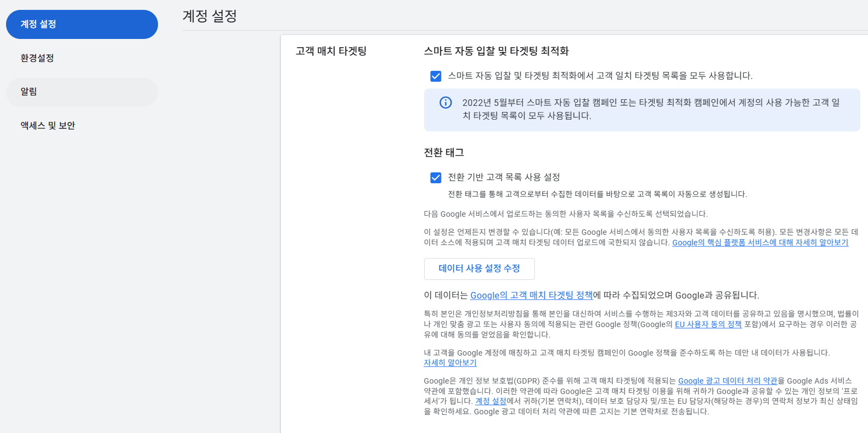Click text 다음 Google 서비스에서 업로드하는 동의한 사용자
Screen dimensions: 868x433
[x=566, y=214]
